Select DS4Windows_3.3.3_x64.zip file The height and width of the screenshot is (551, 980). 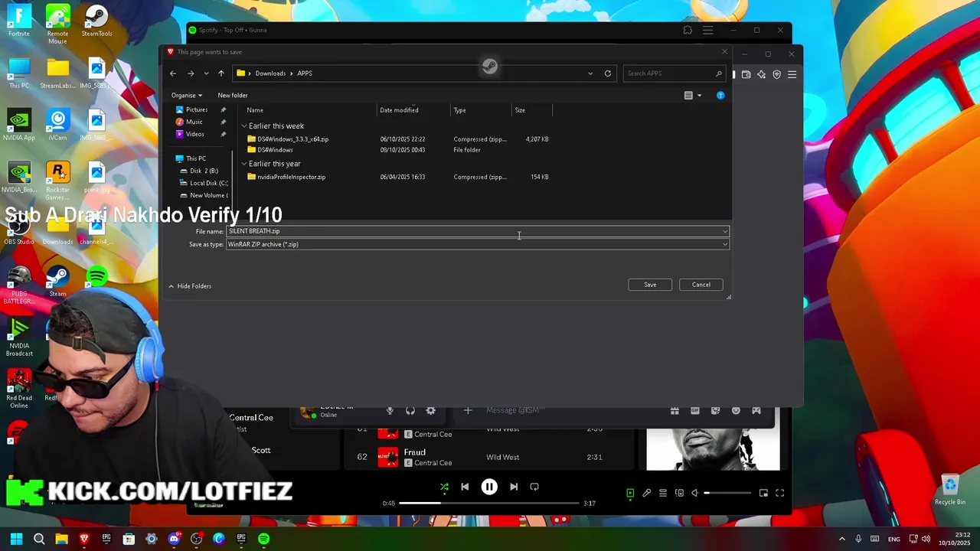point(292,139)
